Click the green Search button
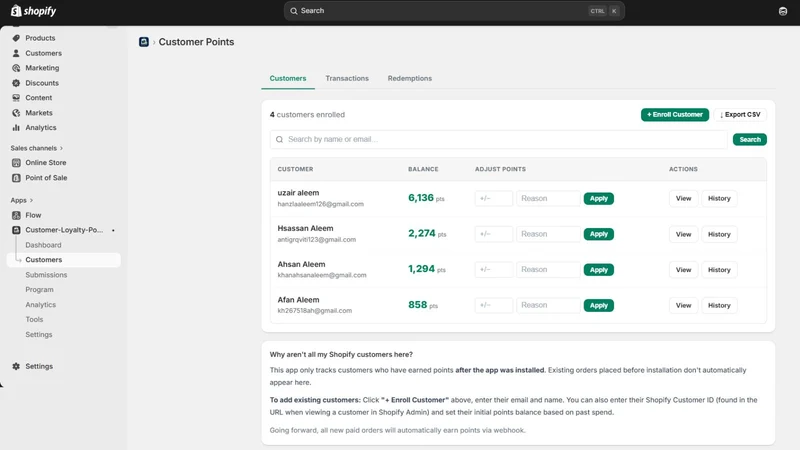Image resolution: width=800 pixels, height=450 pixels. [x=749, y=139]
